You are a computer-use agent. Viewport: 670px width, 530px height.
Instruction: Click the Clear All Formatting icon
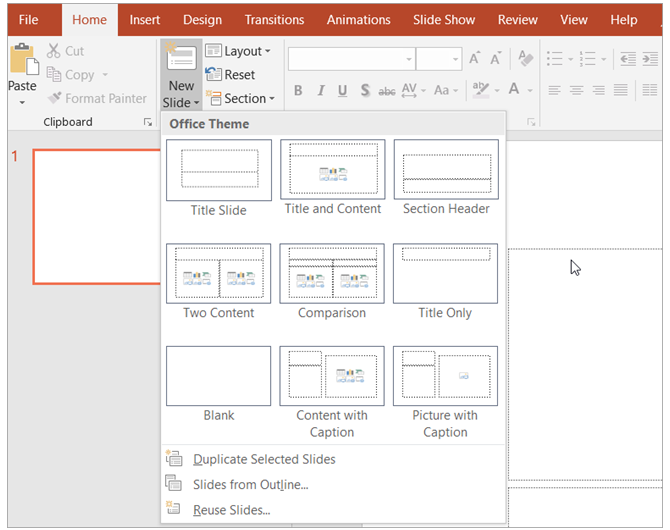(527, 59)
